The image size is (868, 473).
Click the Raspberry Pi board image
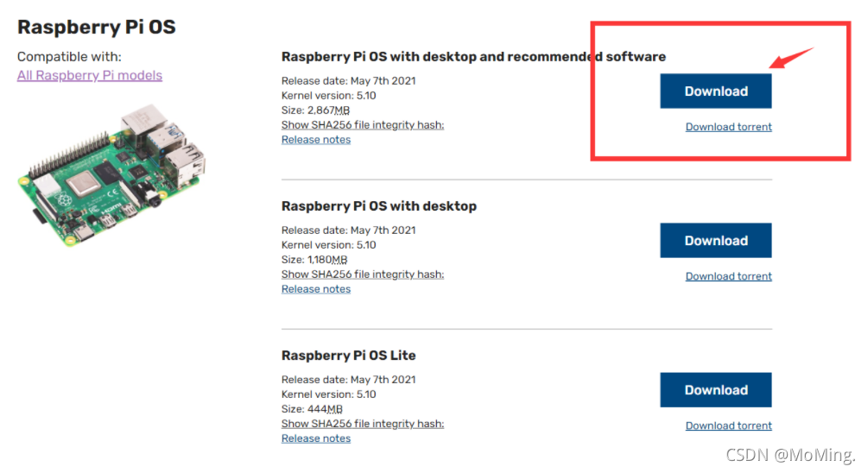[111, 175]
